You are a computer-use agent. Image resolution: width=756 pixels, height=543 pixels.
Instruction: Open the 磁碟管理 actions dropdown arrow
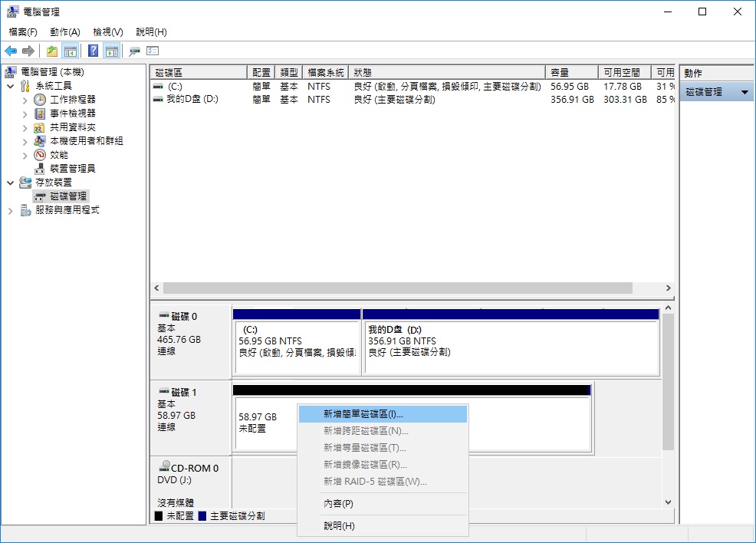(x=744, y=92)
